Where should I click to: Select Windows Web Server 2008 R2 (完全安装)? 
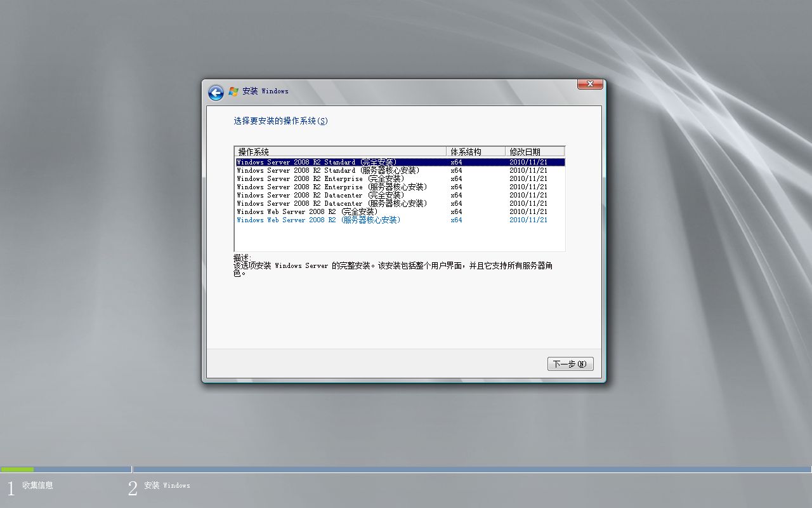click(x=400, y=211)
